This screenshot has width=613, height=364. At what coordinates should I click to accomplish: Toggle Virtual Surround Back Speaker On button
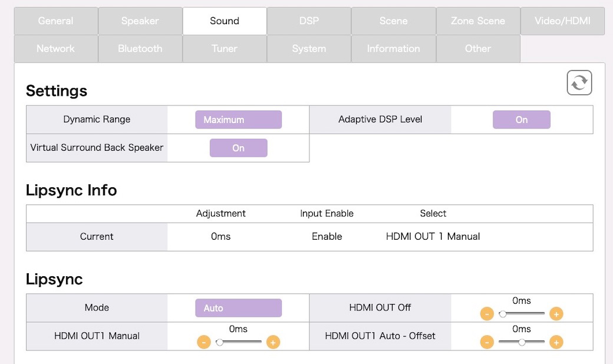(239, 148)
